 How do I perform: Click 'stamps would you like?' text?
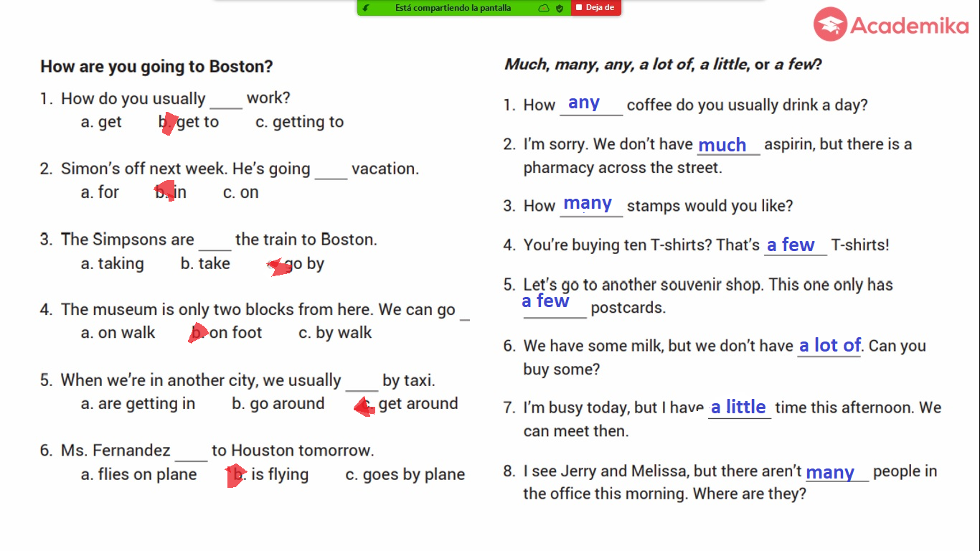(710, 206)
